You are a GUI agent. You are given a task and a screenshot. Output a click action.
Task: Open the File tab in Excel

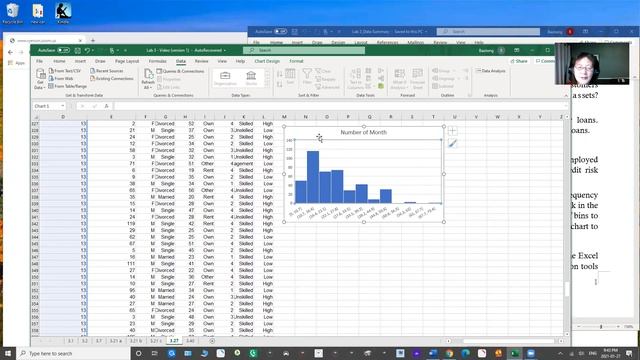tap(40, 61)
